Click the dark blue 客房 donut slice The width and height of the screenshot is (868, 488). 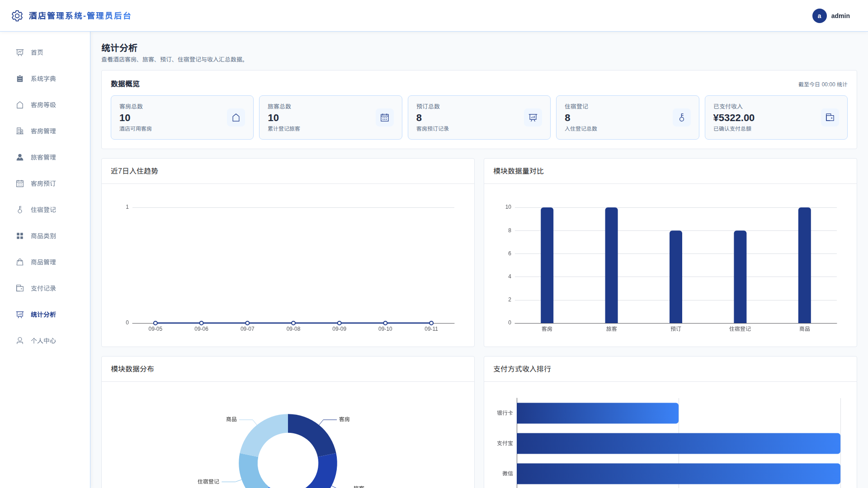pyautogui.click(x=314, y=432)
